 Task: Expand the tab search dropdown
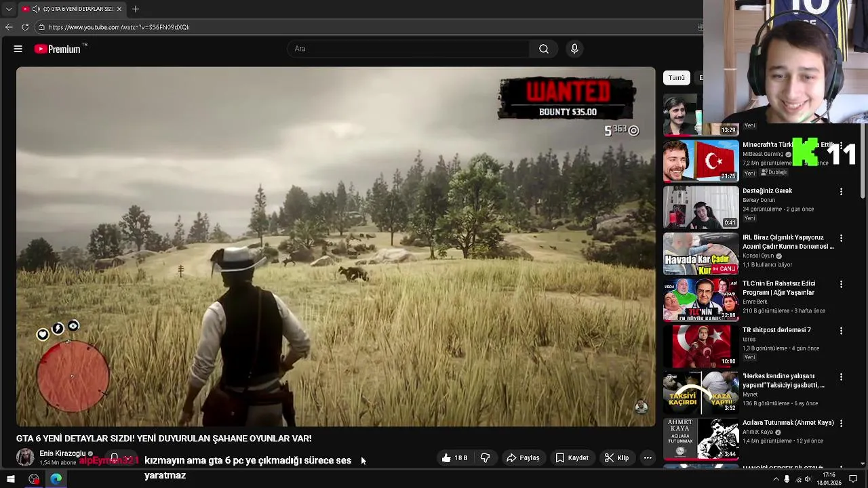[x=8, y=9]
